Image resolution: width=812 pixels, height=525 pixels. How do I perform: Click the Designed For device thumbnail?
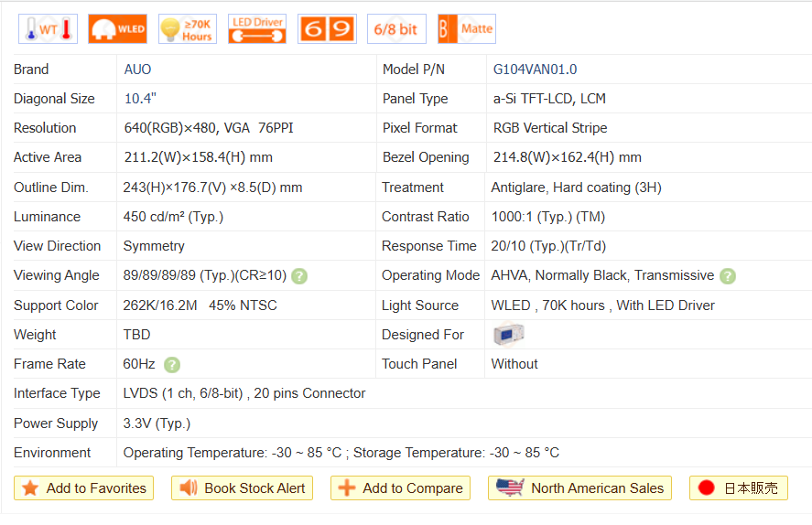pos(508,335)
